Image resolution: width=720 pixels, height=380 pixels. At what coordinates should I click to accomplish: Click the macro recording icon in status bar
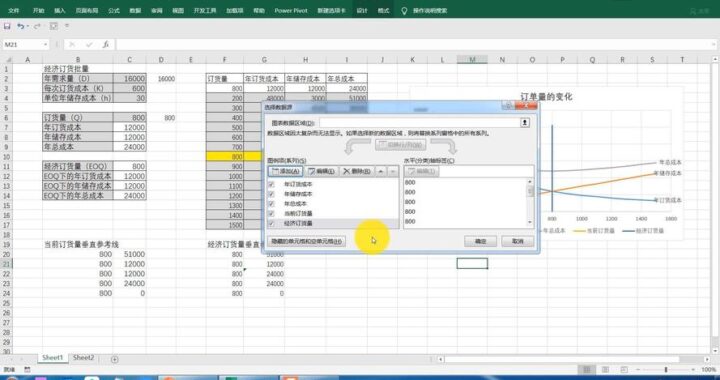click(28, 369)
